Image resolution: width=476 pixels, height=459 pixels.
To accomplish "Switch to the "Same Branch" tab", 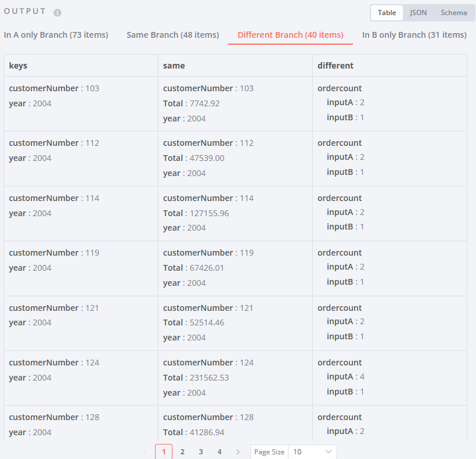I will tap(172, 35).
